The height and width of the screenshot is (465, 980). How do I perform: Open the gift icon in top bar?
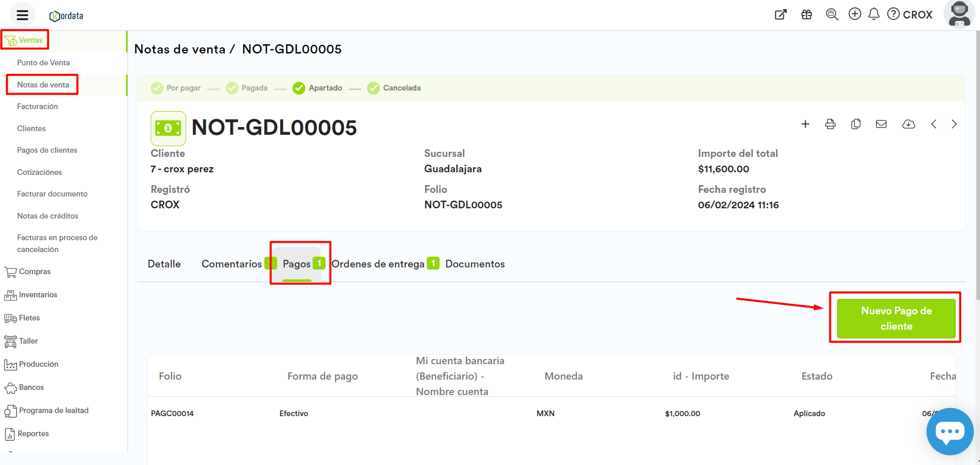(x=807, y=14)
